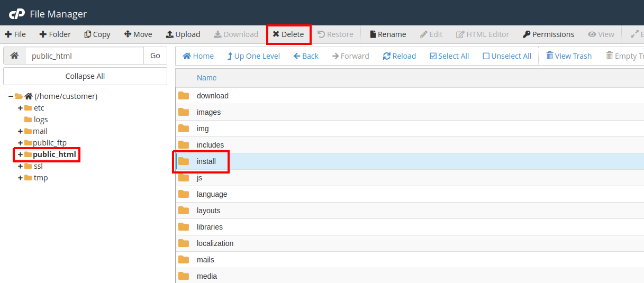Screen dimensions: 644x283
Task: Expand the etc folder in tree
Action: pos(20,108)
